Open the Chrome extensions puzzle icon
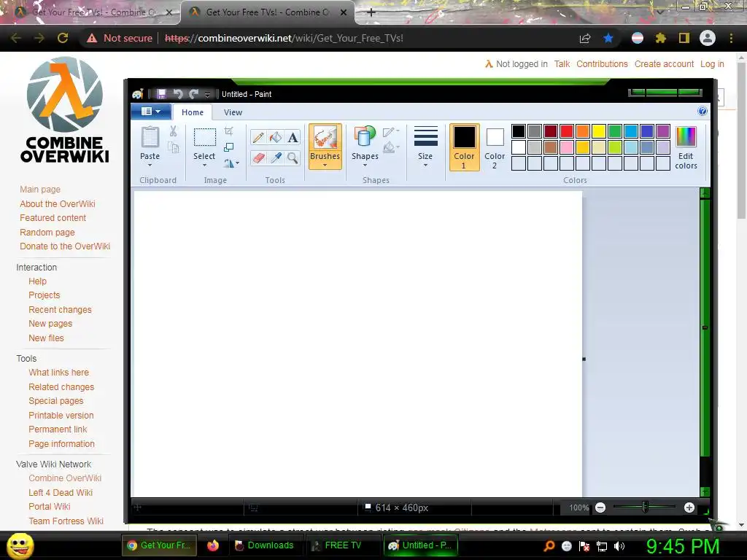Viewport: 747px width, 560px height. (x=660, y=38)
